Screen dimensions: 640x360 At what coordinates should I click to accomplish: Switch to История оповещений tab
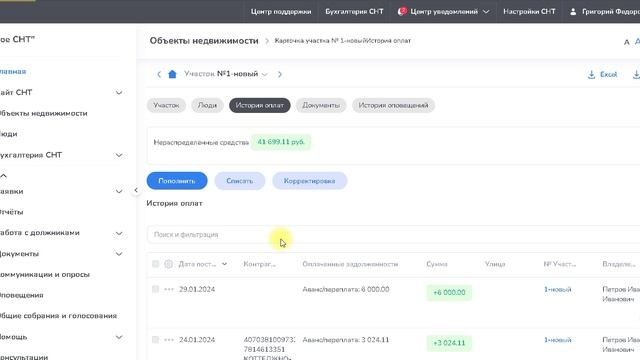click(x=393, y=105)
